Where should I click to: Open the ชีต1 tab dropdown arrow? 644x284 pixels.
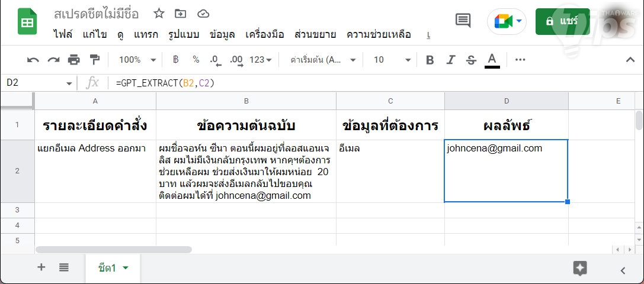[126, 268]
